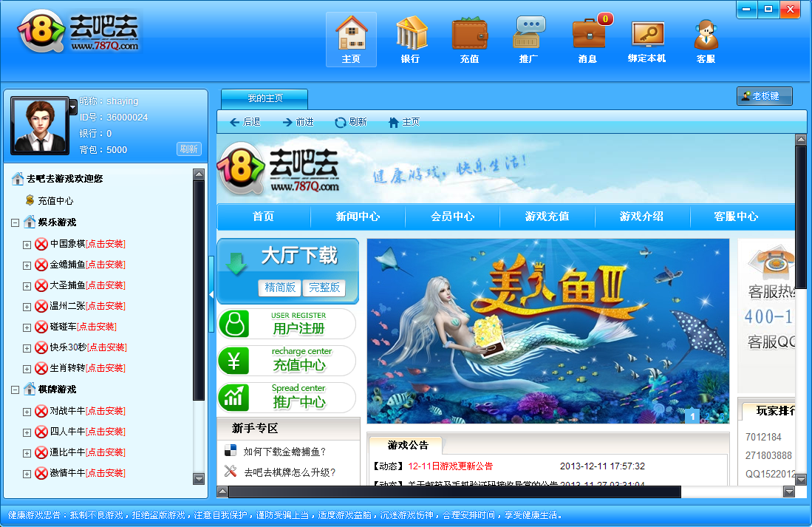Click the not-installed icon for 对战牛牛
Viewport: 812px width, 527px height.
41,412
